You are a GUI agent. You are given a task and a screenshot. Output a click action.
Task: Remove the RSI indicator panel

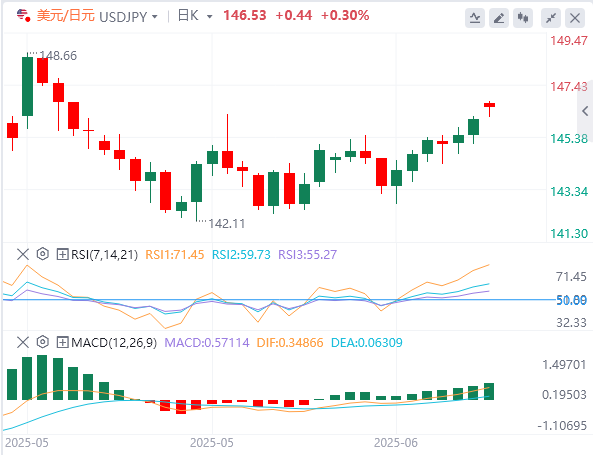pyautogui.click(x=23, y=254)
